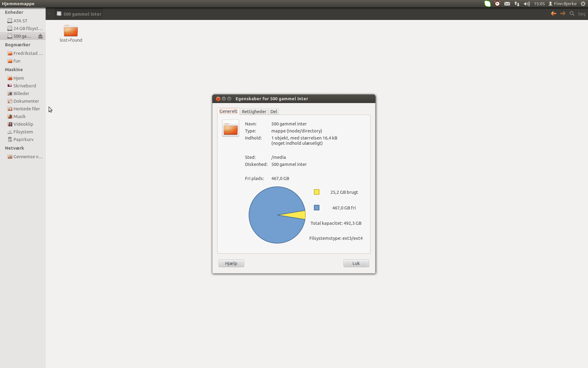
Task: Switch to the Rettigheder tab
Action: tap(254, 112)
